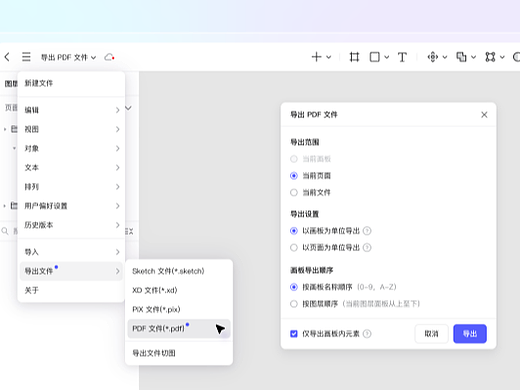Image resolution: width=520 pixels, height=390 pixels.
Task: Open the 历史版本 submenu
Action: (71, 225)
